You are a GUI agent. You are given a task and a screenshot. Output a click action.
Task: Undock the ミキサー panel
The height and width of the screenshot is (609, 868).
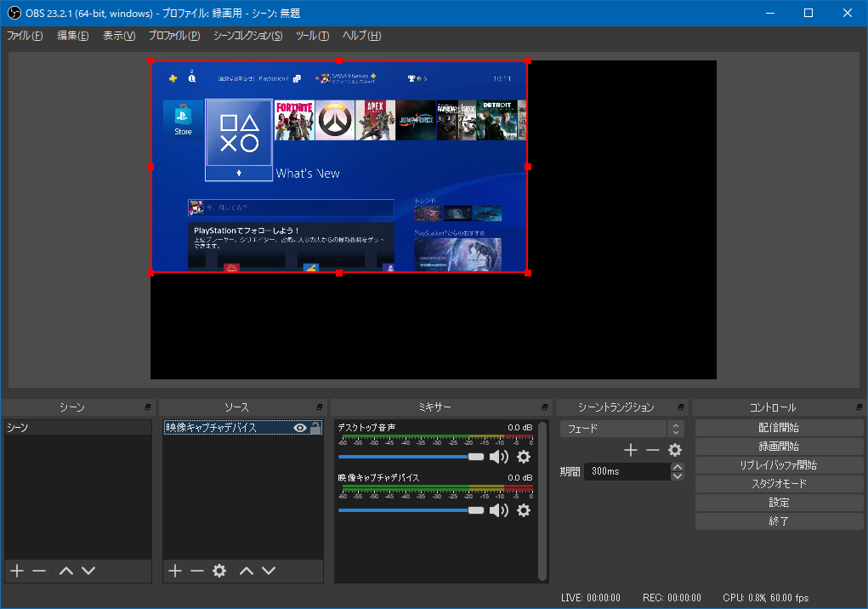pyautogui.click(x=545, y=407)
